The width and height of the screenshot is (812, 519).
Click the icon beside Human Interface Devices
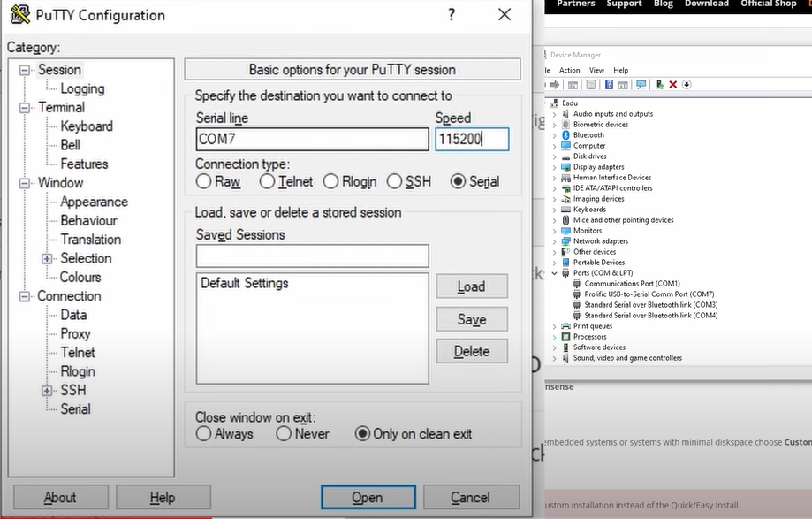566,177
